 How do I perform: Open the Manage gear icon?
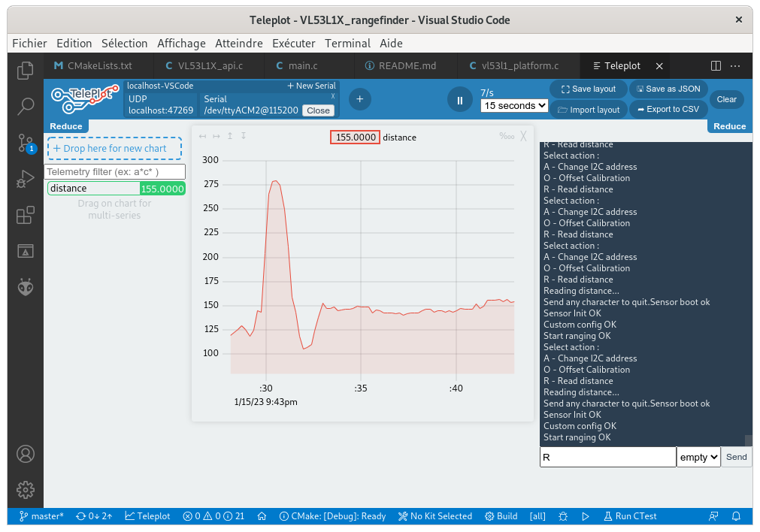click(x=26, y=490)
